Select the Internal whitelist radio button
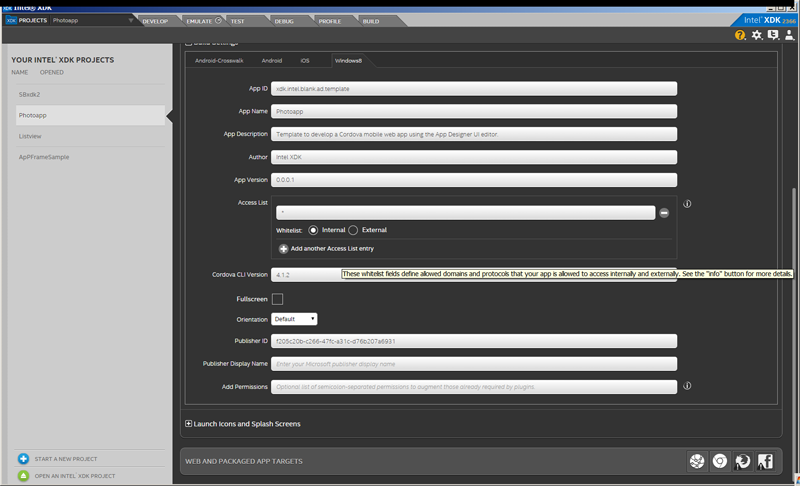Screen dimensions: 800x486 coord(313,230)
